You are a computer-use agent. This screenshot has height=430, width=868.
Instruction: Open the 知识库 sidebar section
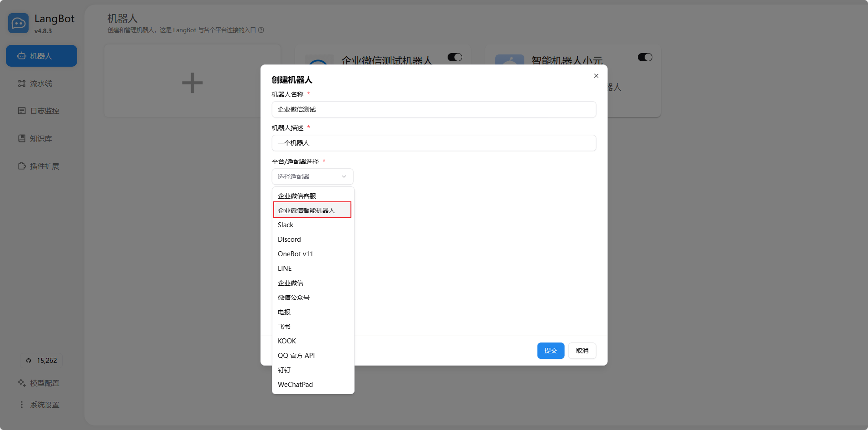click(41, 139)
